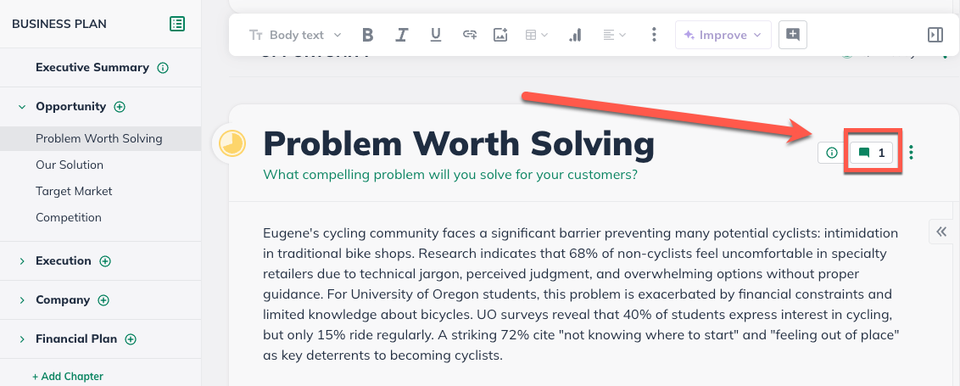Collapse the panel with the double chevron
Image resolution: width=960 pixels, height=386 pixels.
(942, 232)
